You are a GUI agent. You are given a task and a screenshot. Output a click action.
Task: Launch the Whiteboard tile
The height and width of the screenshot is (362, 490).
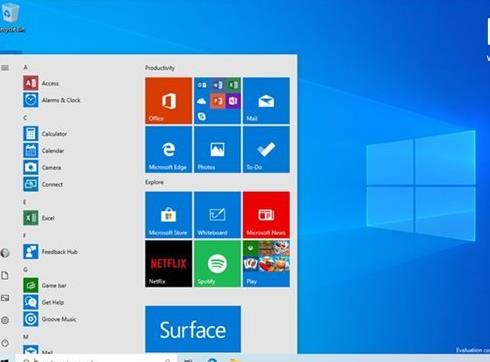(x=217, y=215)
